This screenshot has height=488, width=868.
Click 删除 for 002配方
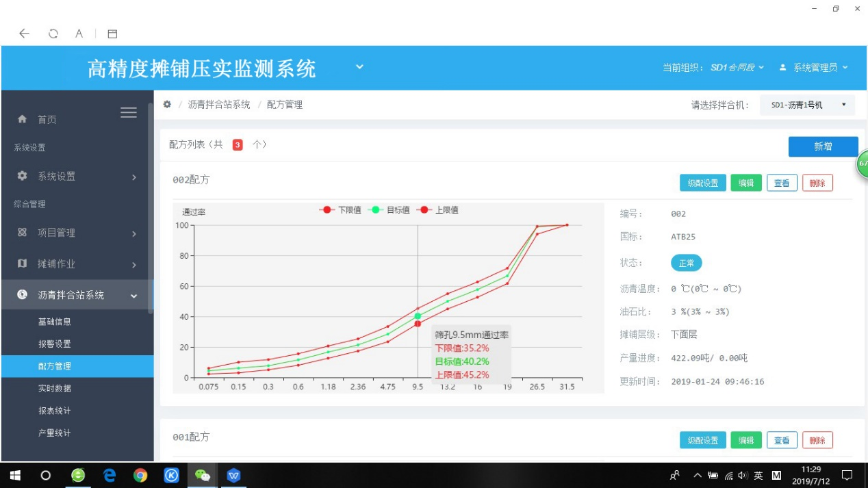tap(817, 183)
